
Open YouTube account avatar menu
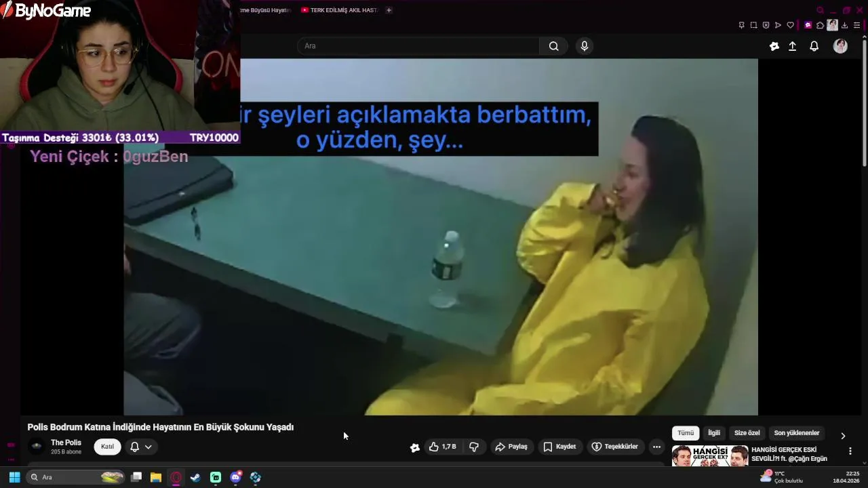pos(840,46)
